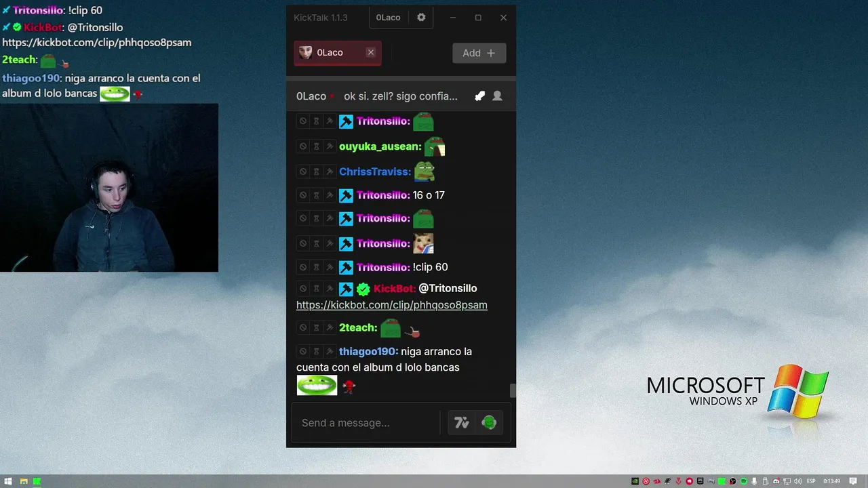Click the emote in ouyuka_ausean's message
868x488 pixels.
tap(434, 146)
